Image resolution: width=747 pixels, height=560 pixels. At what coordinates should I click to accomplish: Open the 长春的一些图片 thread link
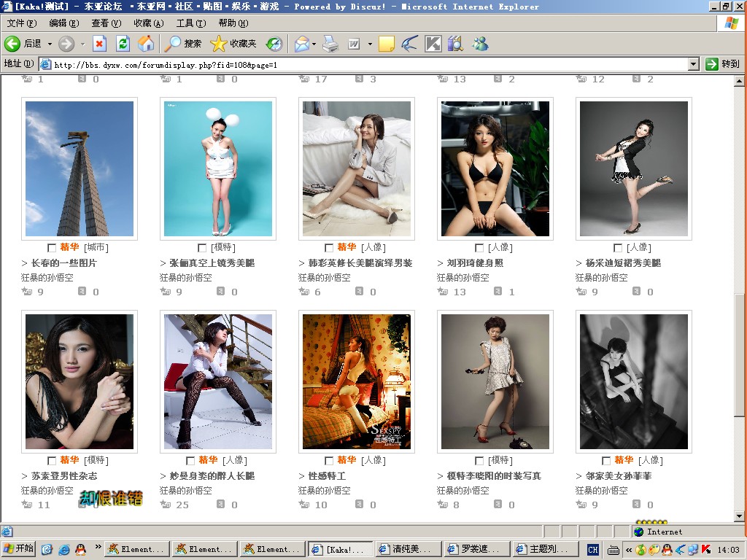(x=64, y=262)
